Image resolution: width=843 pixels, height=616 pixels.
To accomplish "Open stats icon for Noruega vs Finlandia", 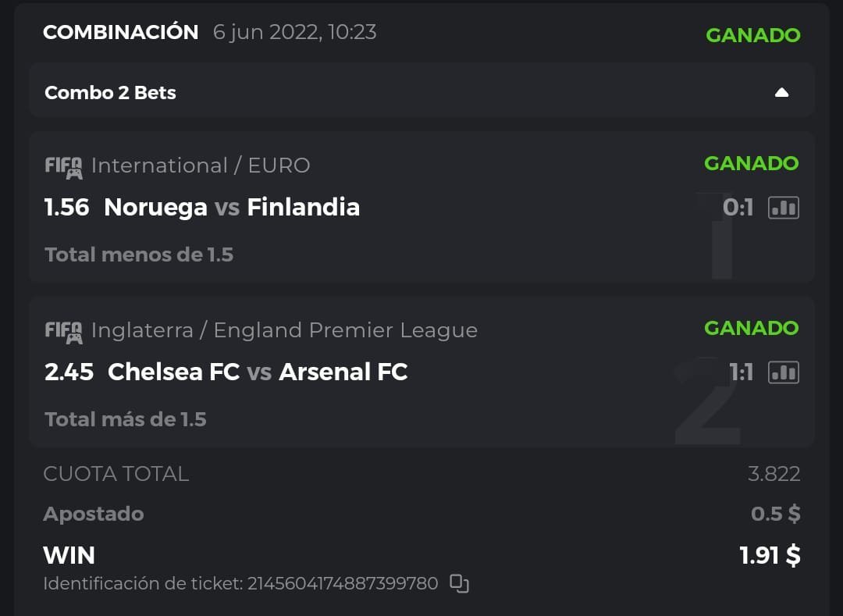I will tap(783, 208).
